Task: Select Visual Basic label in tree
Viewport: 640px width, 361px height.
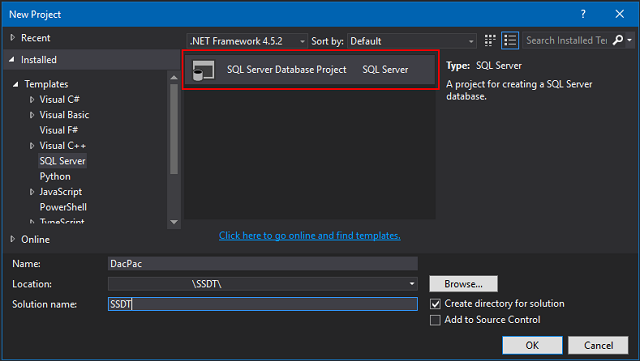Action: tap(64, 115)
